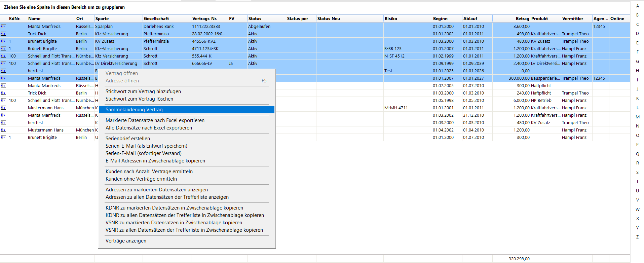
Task: Click letter S in the alphabet sidebar
Action: 637,173
